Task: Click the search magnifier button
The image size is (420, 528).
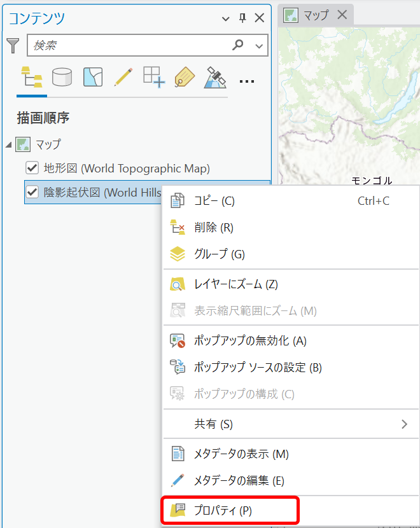Action: pyautogui.click(x=239, y=45)
